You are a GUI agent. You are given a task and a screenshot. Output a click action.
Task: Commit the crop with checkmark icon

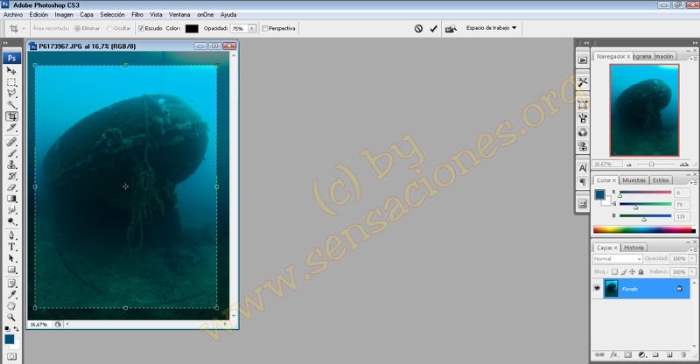433,29
